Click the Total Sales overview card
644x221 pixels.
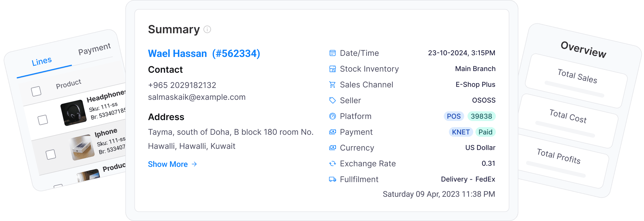point(577,80)
